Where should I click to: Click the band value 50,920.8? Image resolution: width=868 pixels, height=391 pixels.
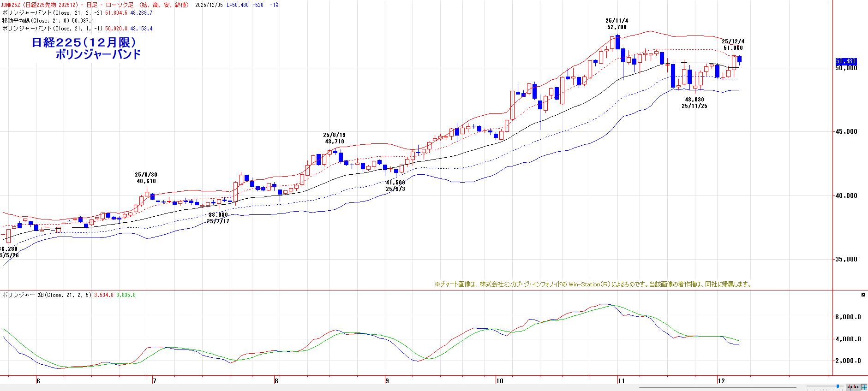(x=117, y=29)
